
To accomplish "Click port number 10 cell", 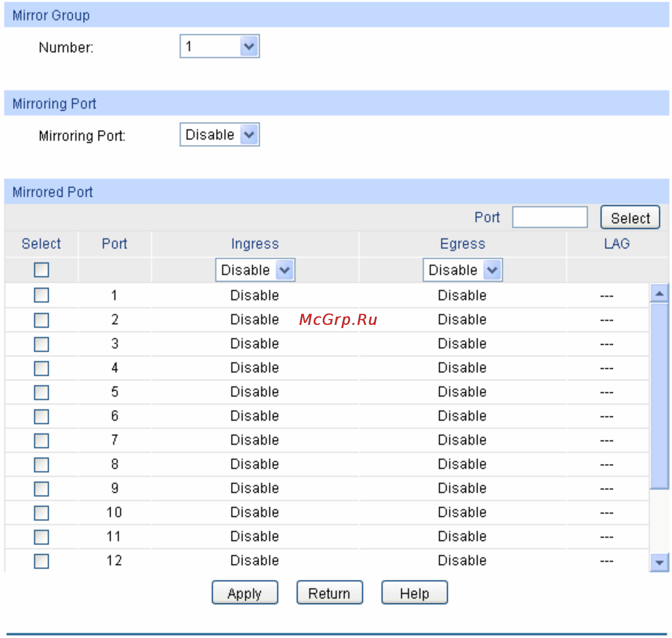I will tap(114, 512).
